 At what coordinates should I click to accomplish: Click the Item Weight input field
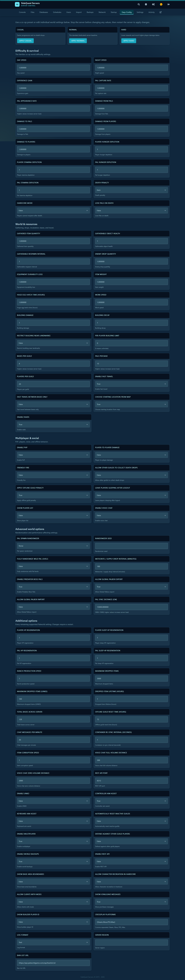(131, 282)
